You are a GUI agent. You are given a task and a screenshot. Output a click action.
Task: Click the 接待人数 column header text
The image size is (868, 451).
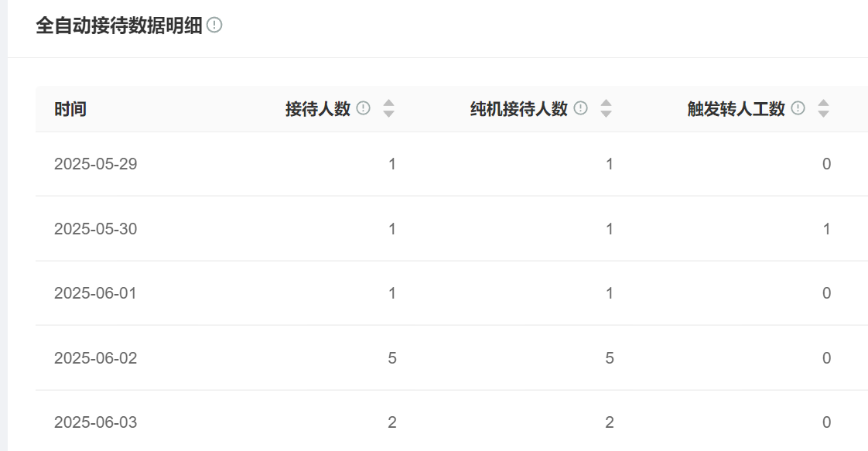point(318,109)
